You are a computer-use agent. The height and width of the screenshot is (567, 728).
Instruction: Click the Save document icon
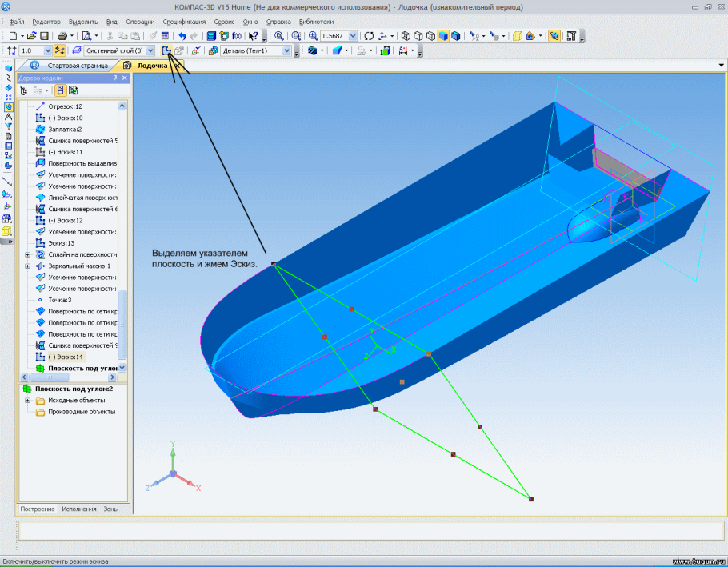pyautogui.click(x=45, y=36)
